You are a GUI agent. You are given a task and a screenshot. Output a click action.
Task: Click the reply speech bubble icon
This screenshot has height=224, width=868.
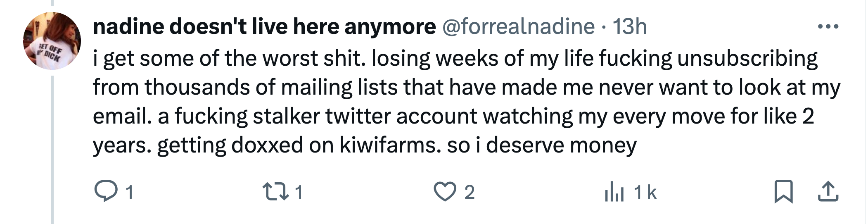coord(106,191)
